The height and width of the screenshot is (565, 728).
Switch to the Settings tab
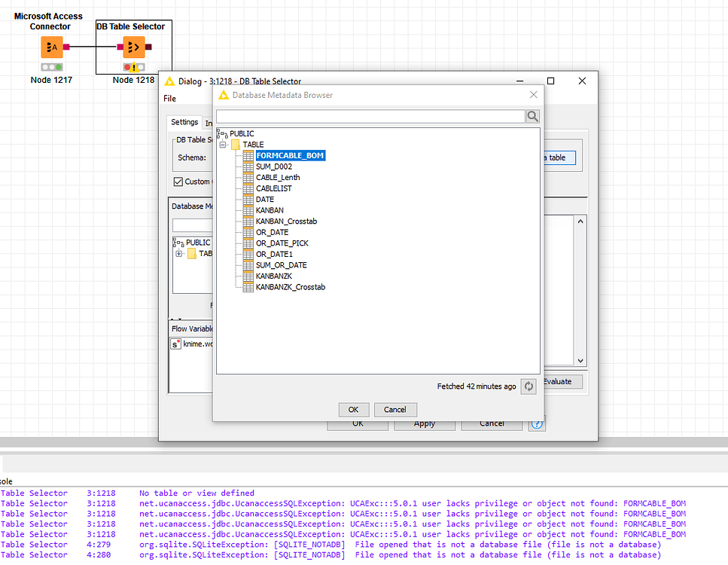coord(184,121)
